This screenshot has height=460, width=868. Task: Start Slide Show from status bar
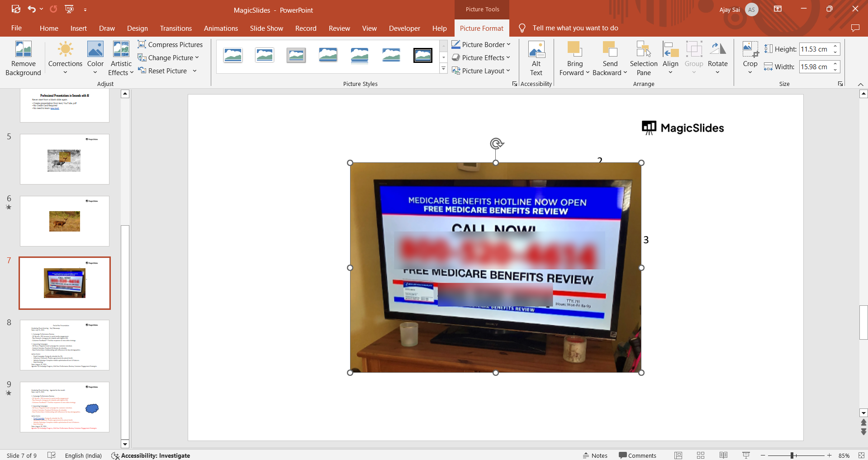pos(746,455)
